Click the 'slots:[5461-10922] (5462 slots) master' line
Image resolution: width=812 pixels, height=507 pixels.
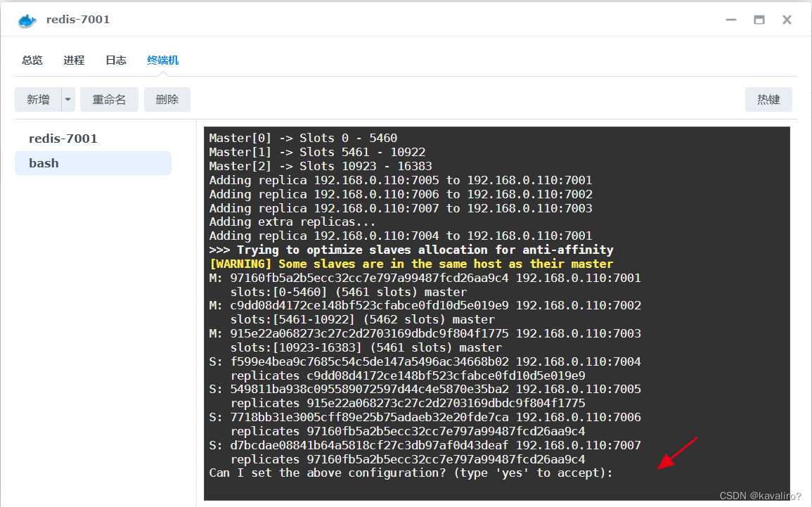363,319
